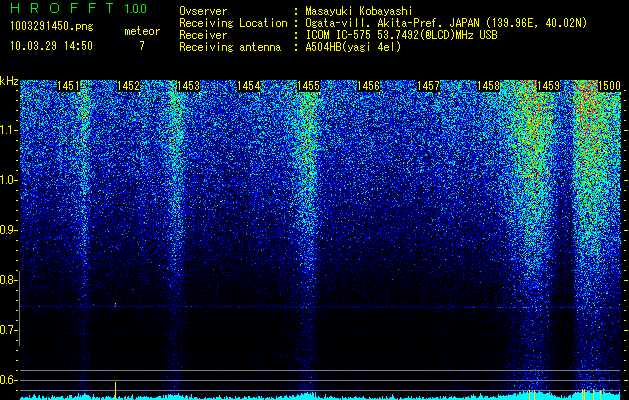Click the Ogata-vill. Akita-Pref. JAPAN location text

[x=446, y=23]
